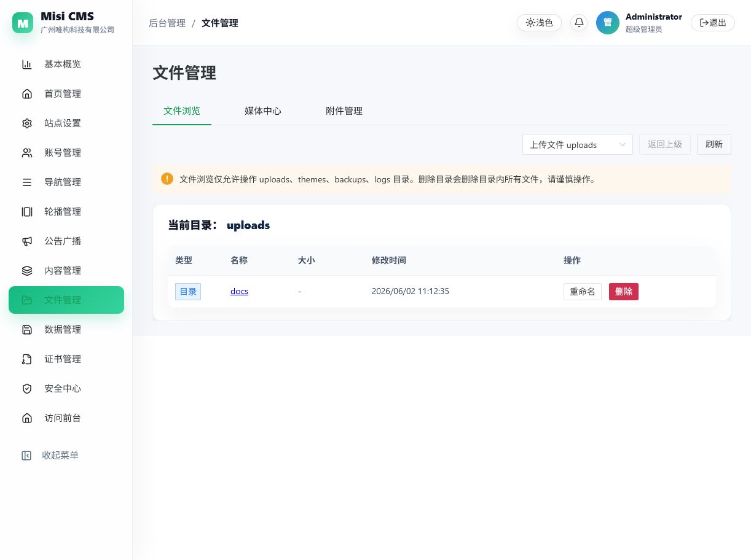Click the shield icon beside 安全中心
Screen dimensions: 751x560
point(27,389)
